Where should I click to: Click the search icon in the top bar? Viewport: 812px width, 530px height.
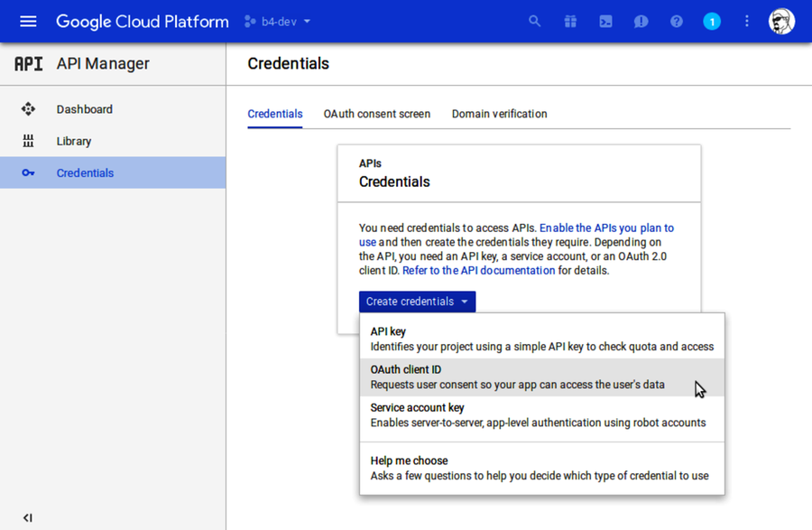click(534, 21)
